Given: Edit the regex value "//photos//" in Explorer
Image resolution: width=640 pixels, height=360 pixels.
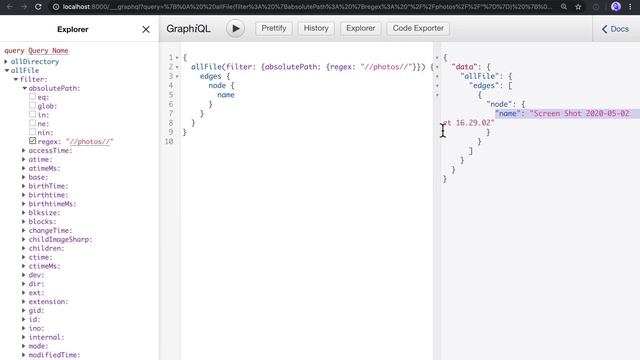Looking at the screenshot, I should tap(89, 142).
